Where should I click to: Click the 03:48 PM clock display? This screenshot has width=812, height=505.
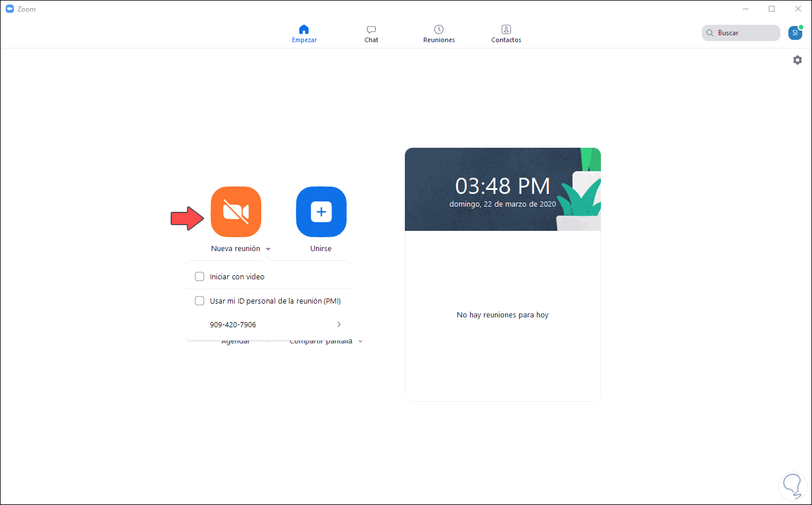pyautogui.click(x=502, y=186)
